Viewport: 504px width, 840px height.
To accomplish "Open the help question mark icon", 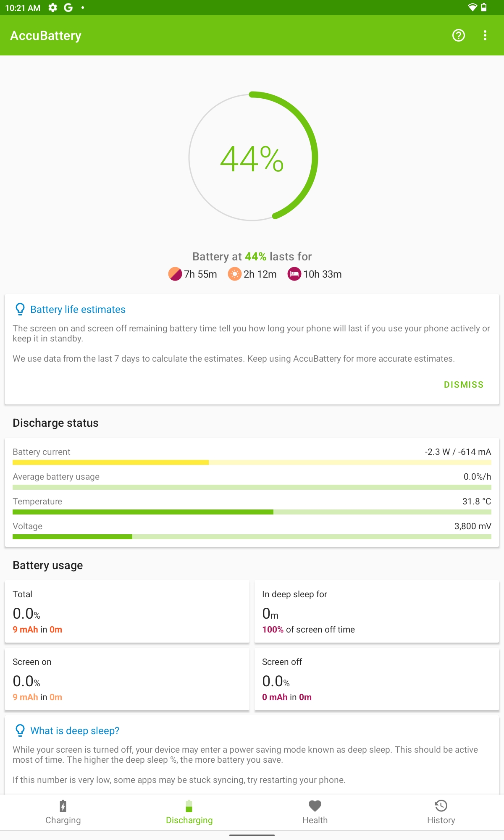I will [x=458, y=35].
